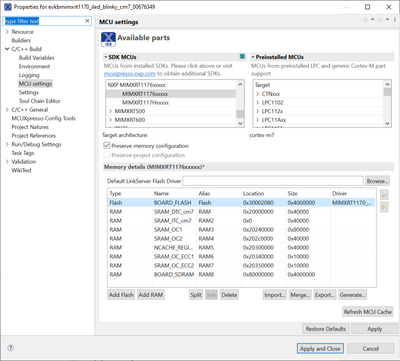Click Import... button
The image size is (400, 361).
pos(275,295)
